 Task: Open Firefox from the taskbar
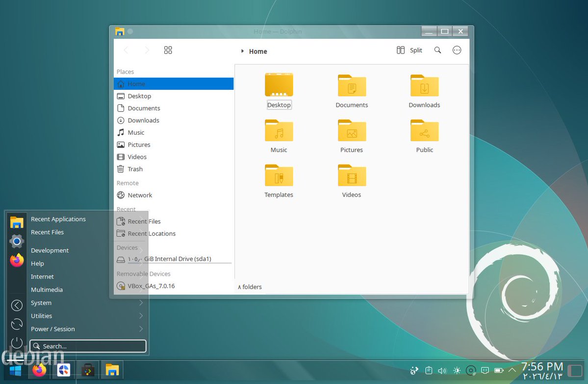pos(39,370)
